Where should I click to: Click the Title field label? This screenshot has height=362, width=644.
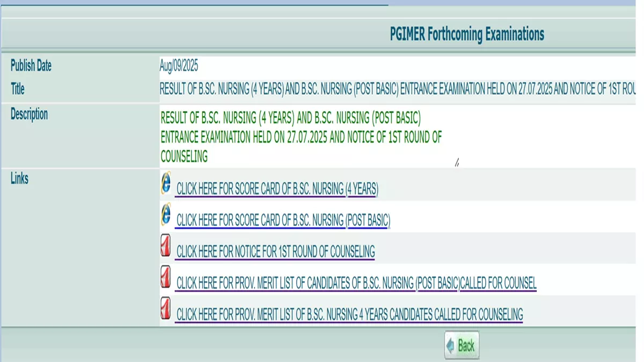pos(18,89)
